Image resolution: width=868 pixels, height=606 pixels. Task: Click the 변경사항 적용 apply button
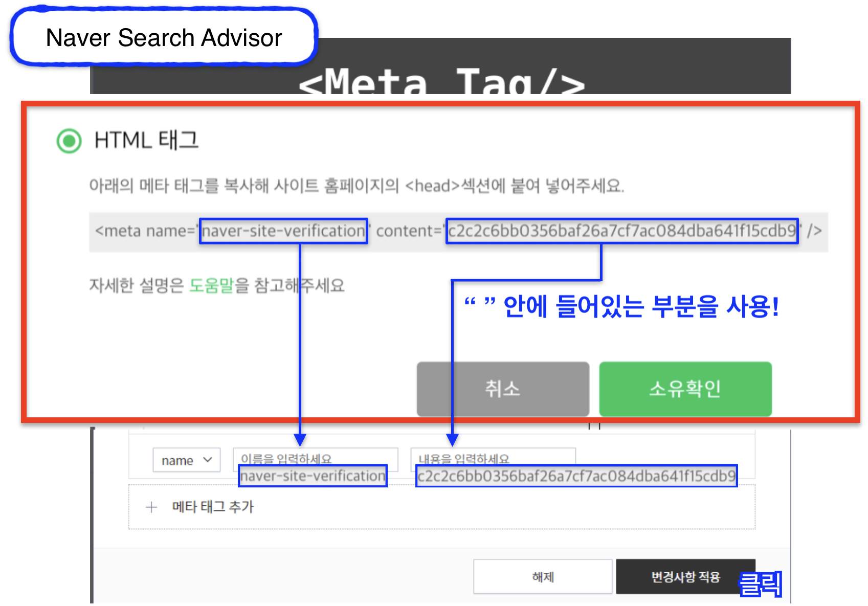pos(685,577)
